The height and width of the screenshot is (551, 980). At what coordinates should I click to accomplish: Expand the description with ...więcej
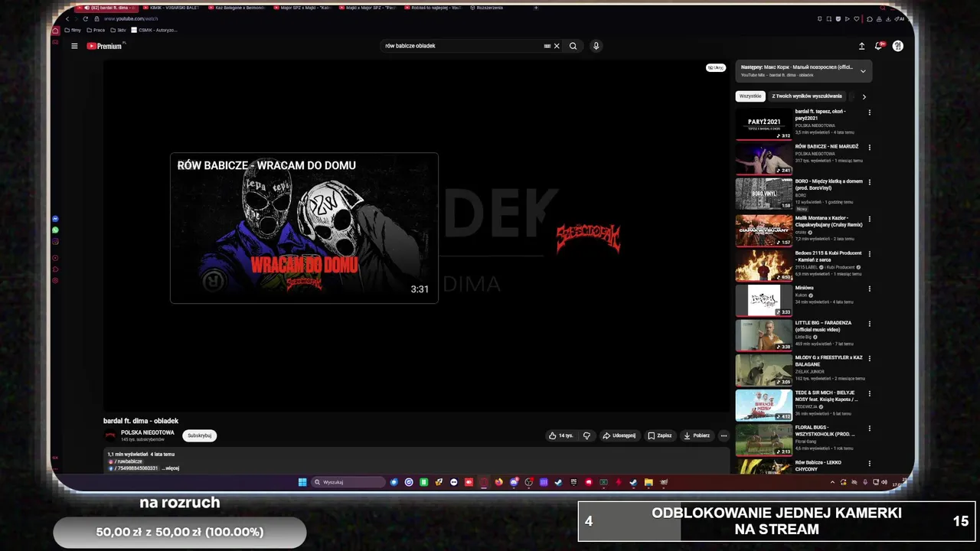tap(171, 468)
